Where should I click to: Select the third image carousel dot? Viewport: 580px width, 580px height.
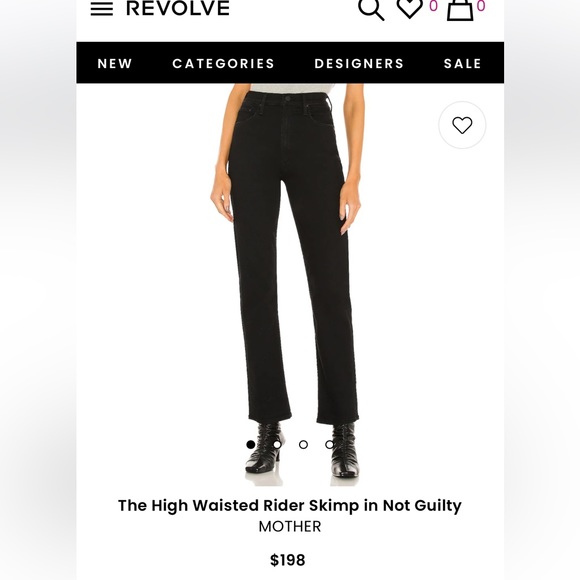(x=303, y=445)
